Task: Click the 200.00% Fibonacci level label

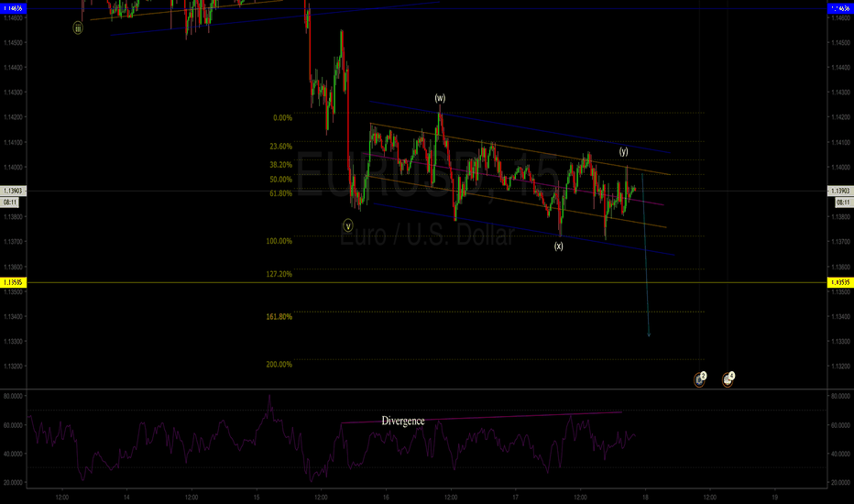Action: (279, 365)
